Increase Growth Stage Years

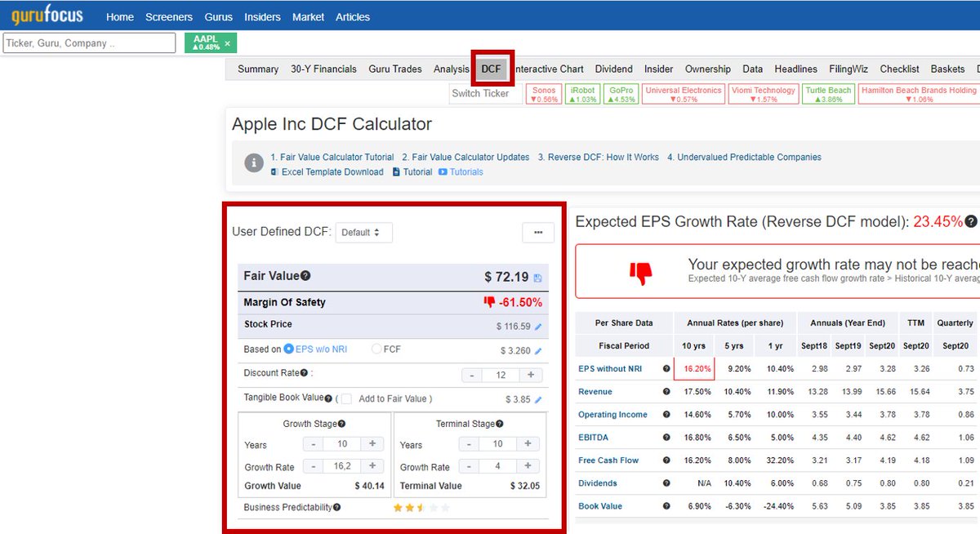tap(372, 444)
